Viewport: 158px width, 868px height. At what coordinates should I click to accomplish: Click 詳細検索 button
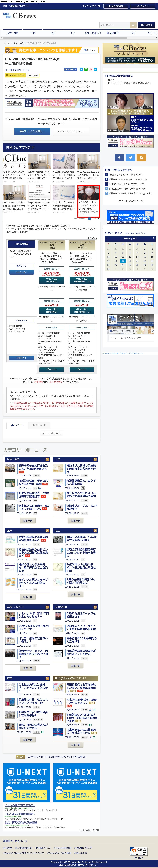tap(146, 25)
